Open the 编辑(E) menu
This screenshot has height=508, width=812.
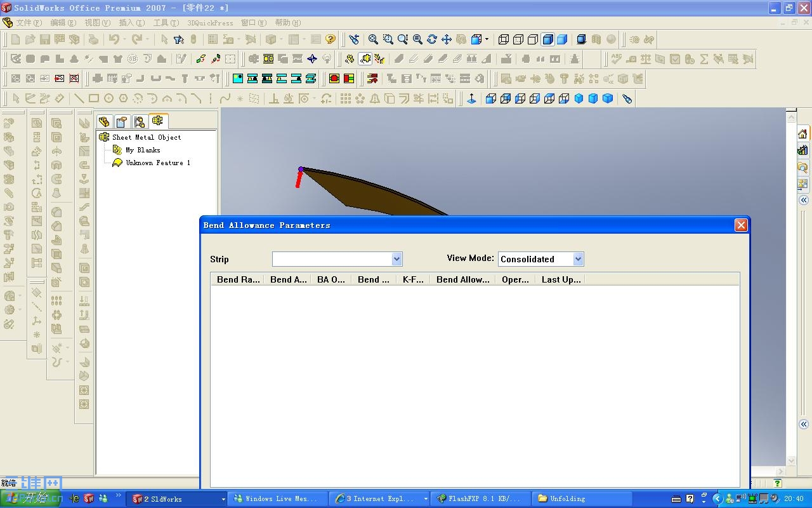click(63, 23)
